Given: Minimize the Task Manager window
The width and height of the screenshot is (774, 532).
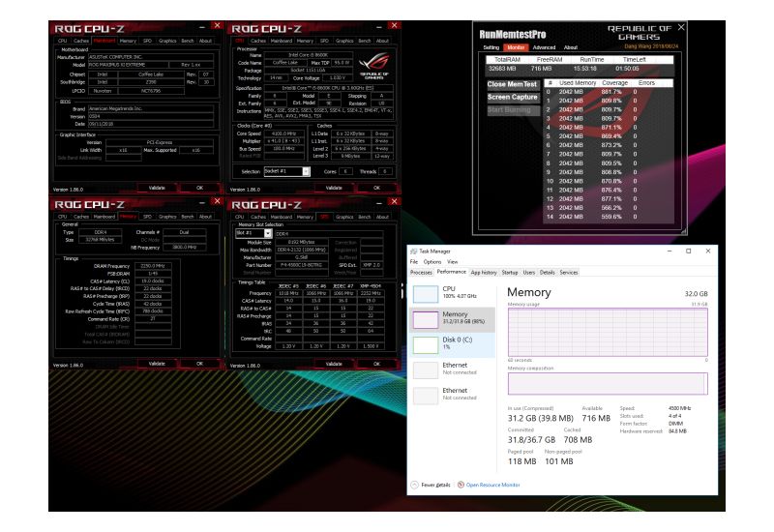Looking at the screenshot, I should [670, 251].
